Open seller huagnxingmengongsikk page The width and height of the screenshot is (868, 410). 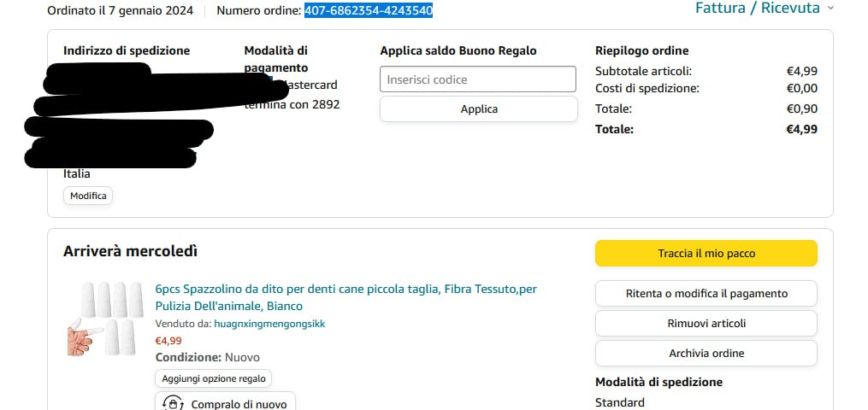[x=269, y=324]
